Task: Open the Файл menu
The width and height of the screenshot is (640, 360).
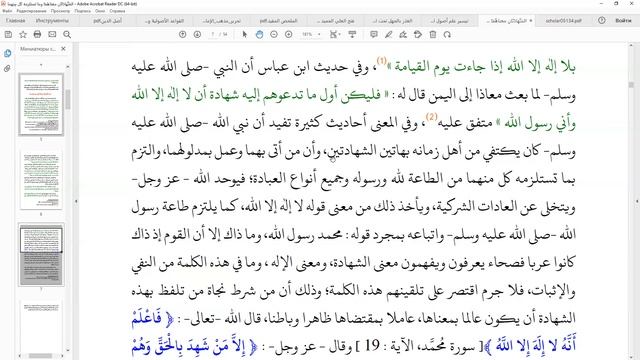Action: click(x=7, y=11)
